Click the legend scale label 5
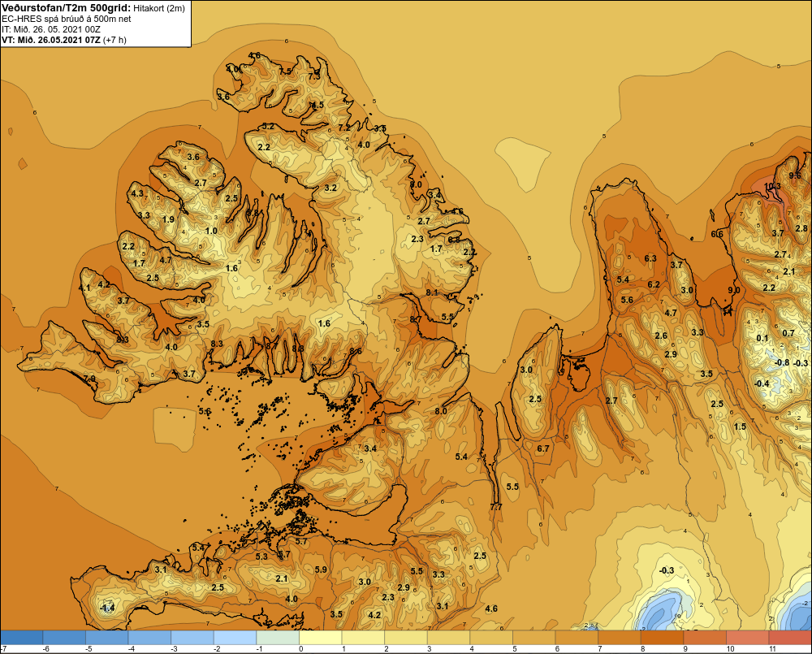Image resolution: width=812 pixels, height=654 pixels. coord(514,649)
